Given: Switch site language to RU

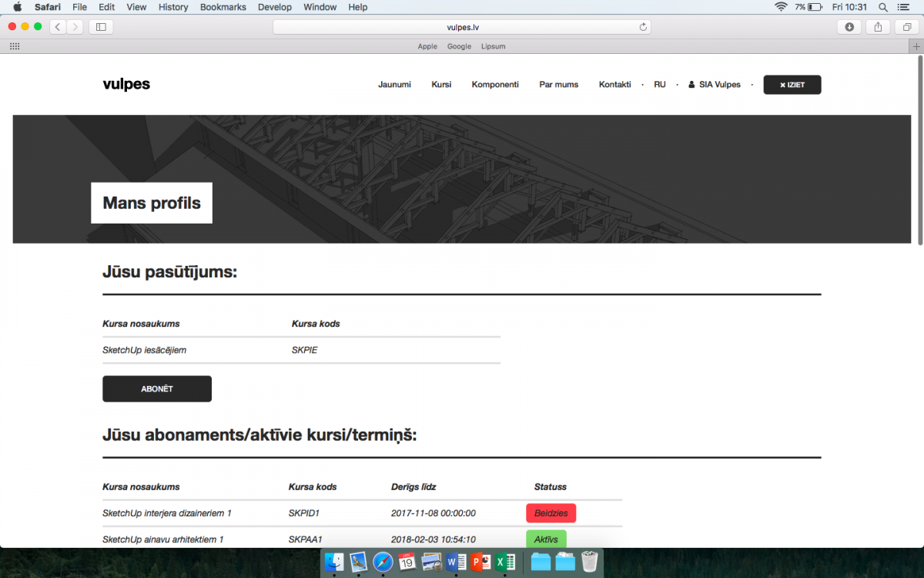Looking at the screenshot, I should 659,85.
